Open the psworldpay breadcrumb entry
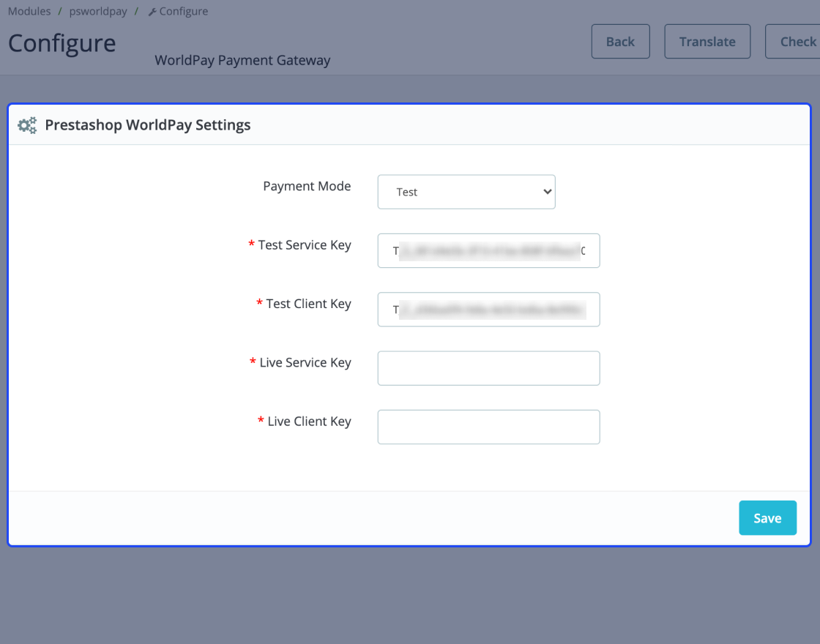This screenshot has width=820, height=644. tap(98, 10)
